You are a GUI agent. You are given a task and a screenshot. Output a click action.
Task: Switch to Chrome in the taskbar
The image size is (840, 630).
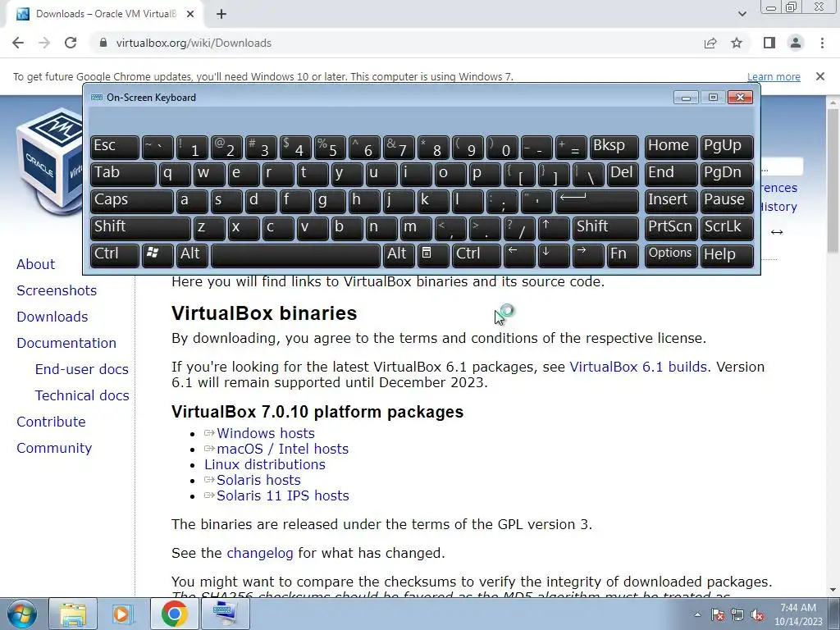click(174, 614)
